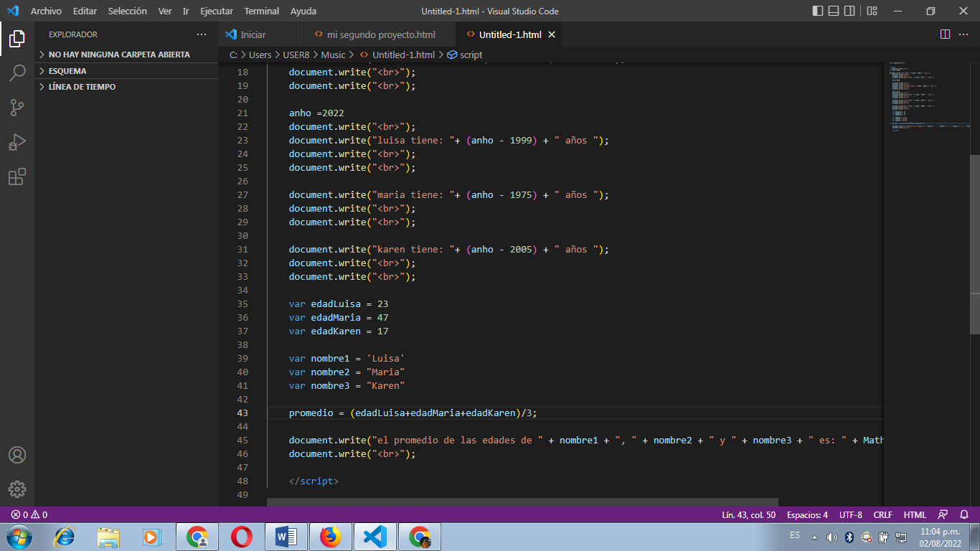Viewport: 980px width, 551px height.
Task: Open editor more actions ellipsis
Action: tap(964, 34)
